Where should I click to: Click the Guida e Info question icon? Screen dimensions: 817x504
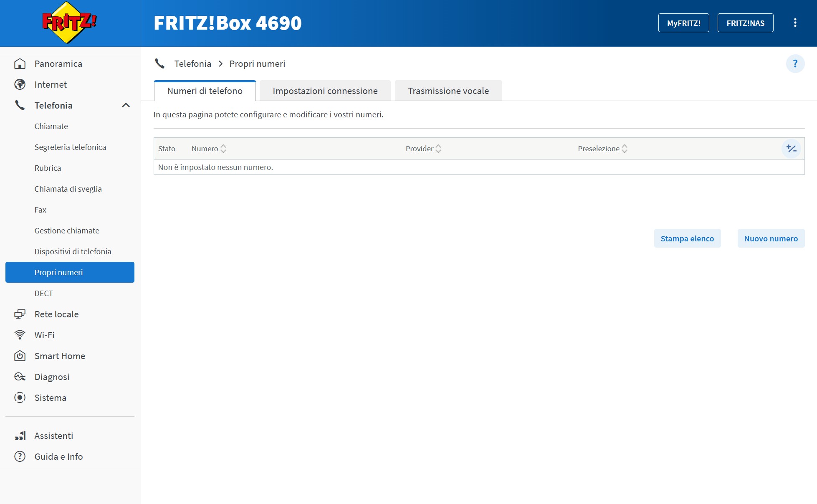point(20,456)
